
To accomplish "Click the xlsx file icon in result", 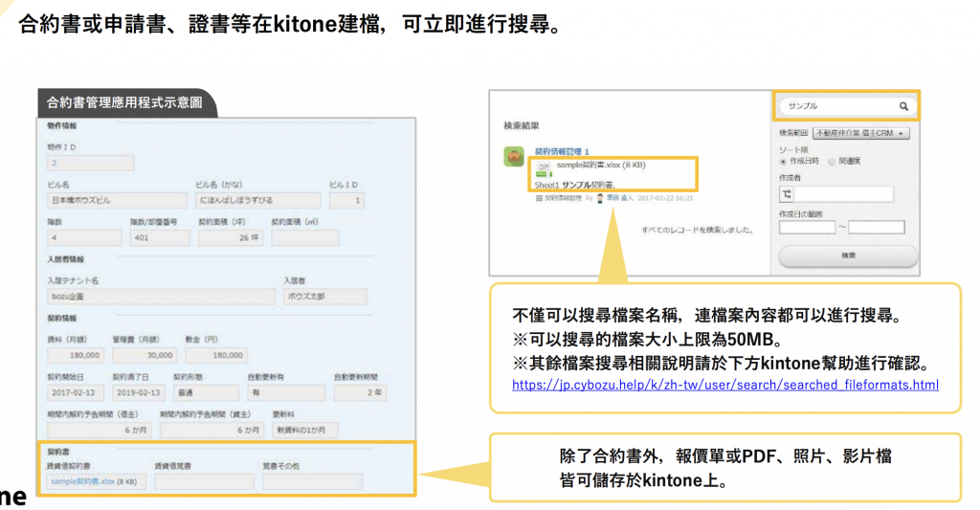I will (543, 168).
